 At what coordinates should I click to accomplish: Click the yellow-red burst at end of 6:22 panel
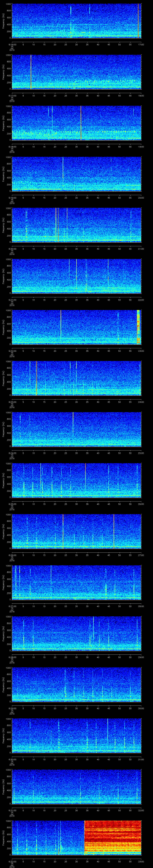click(x=138, y=327)
